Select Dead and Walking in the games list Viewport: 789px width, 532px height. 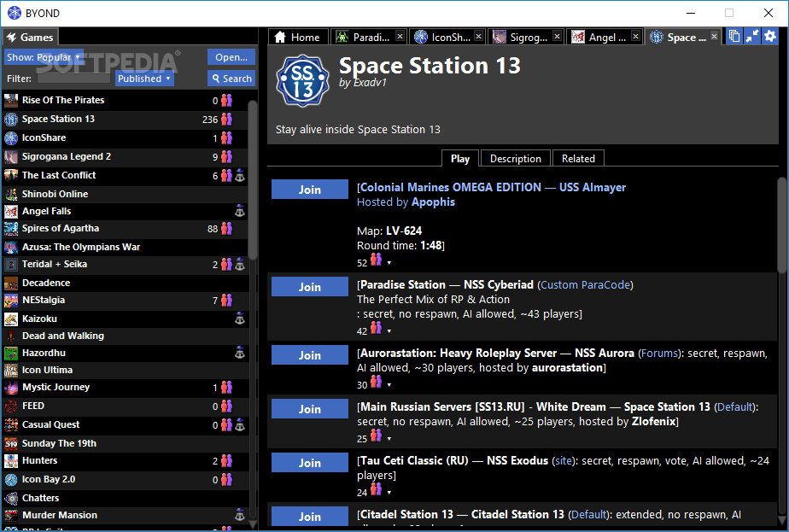click(x=126, y=336)
